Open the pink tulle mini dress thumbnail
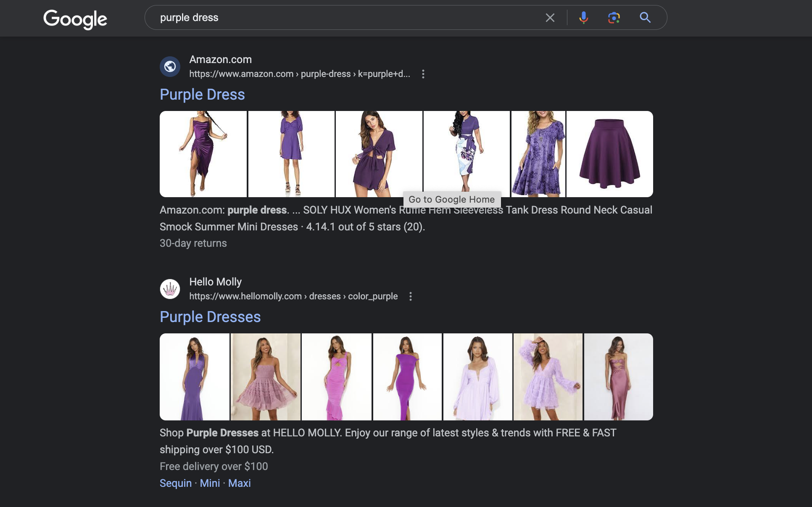 point(266,377)
